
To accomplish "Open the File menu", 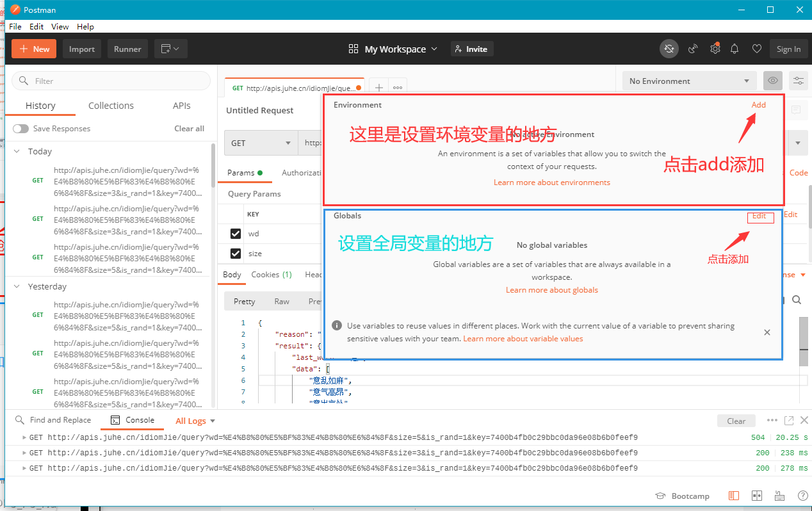I will coord(15,26).
